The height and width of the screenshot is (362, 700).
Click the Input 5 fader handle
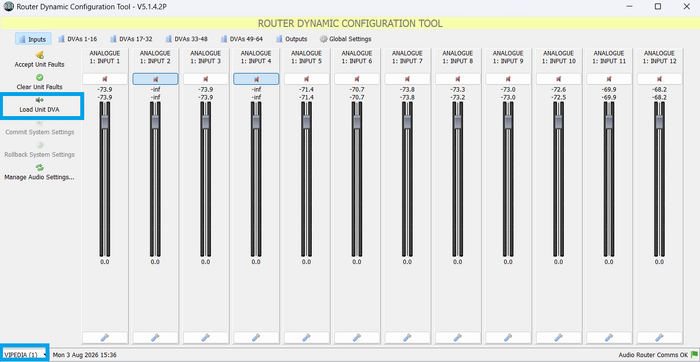coord(306,122)
